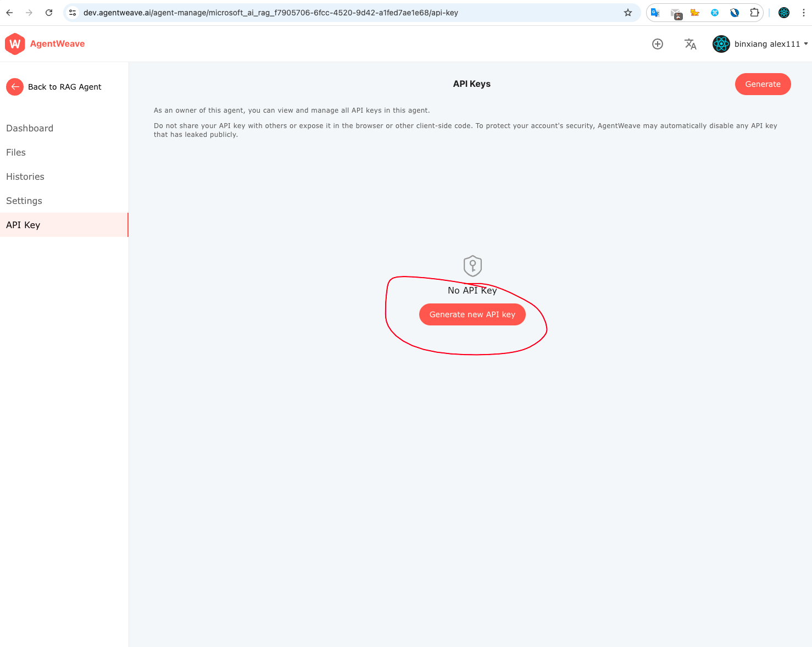
Task: Click the cat extension icon in toolbar
Action: 694,12
